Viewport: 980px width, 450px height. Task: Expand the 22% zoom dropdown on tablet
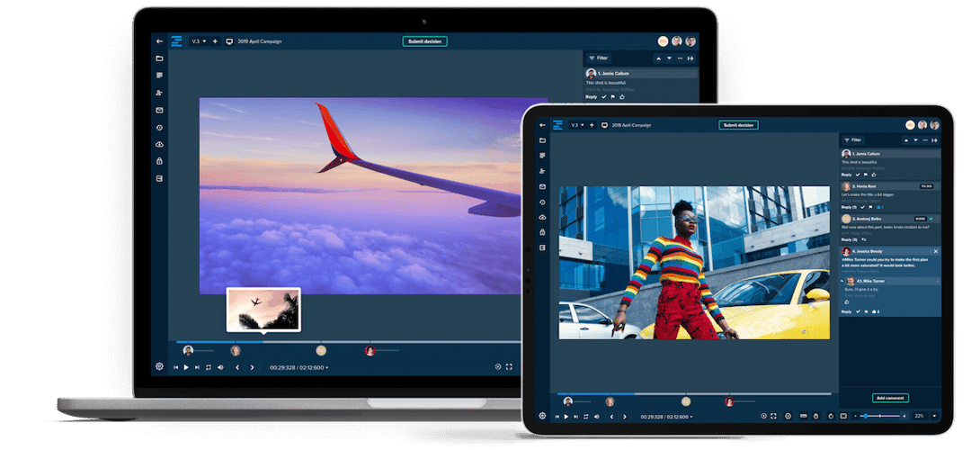(x=934, y=416)
